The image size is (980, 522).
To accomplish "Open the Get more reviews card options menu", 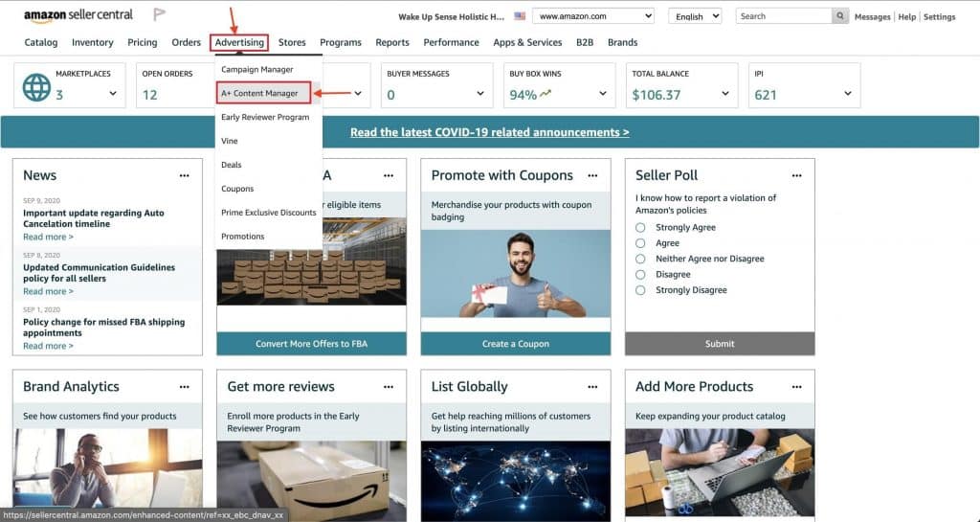I will point(389,387).
